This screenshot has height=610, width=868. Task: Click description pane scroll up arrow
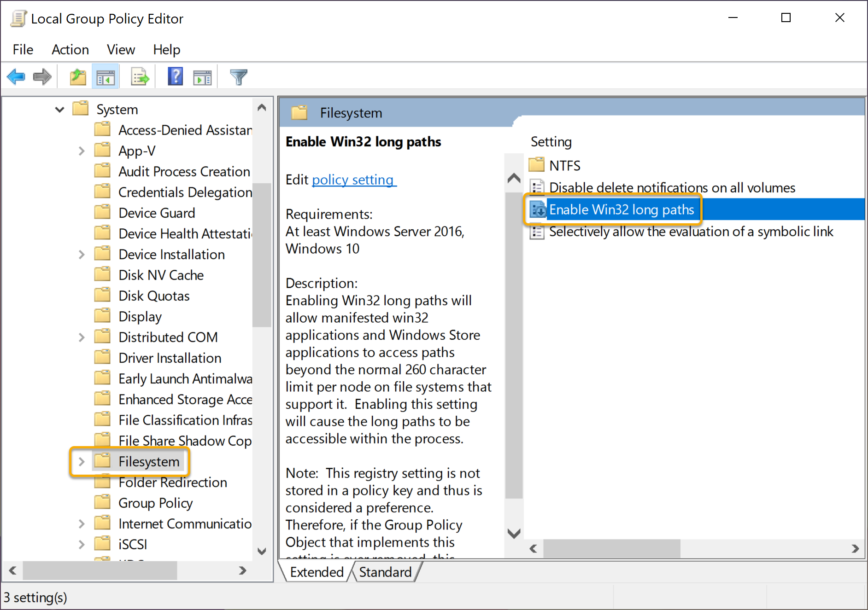(x=514, y=178)
